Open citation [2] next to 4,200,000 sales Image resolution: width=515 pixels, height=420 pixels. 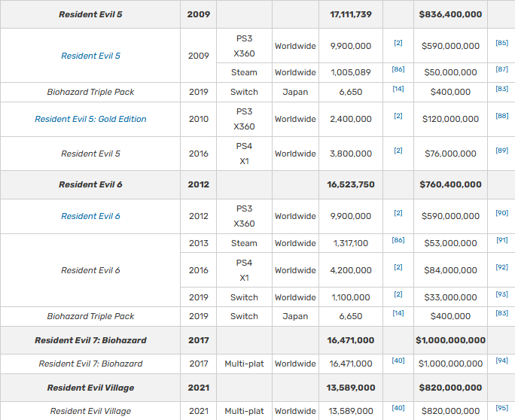[x=398, y=267]
